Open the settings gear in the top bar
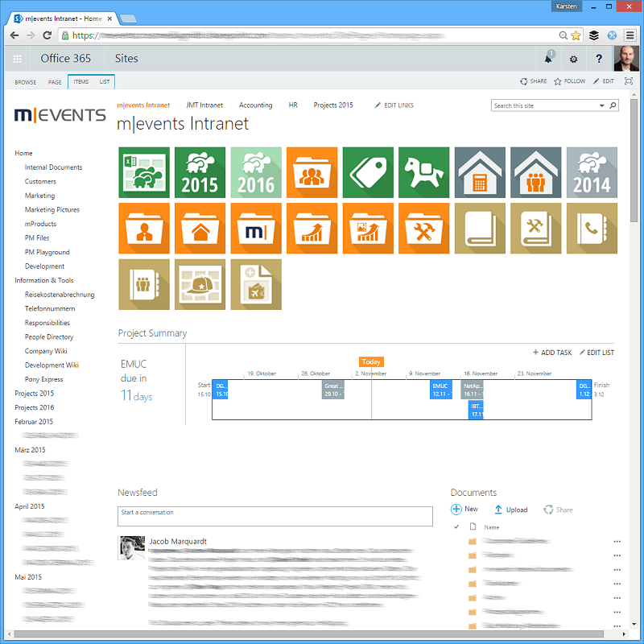 [x=573, y=59]
